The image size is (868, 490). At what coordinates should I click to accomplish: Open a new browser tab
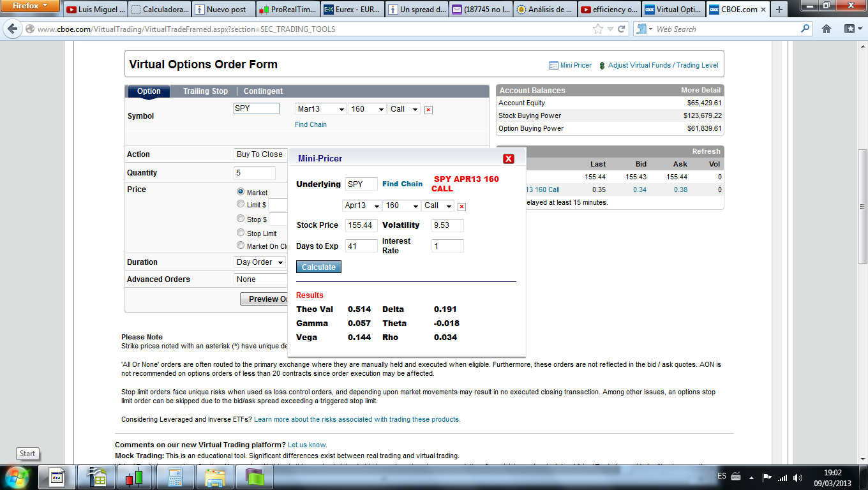[x=779, y=10]
